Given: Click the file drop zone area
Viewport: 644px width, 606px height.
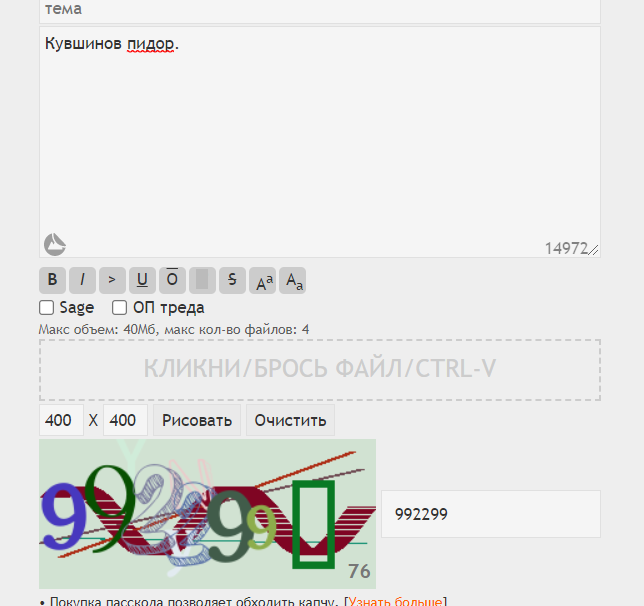Looking at the screenshot, I should tap(320, 370).
